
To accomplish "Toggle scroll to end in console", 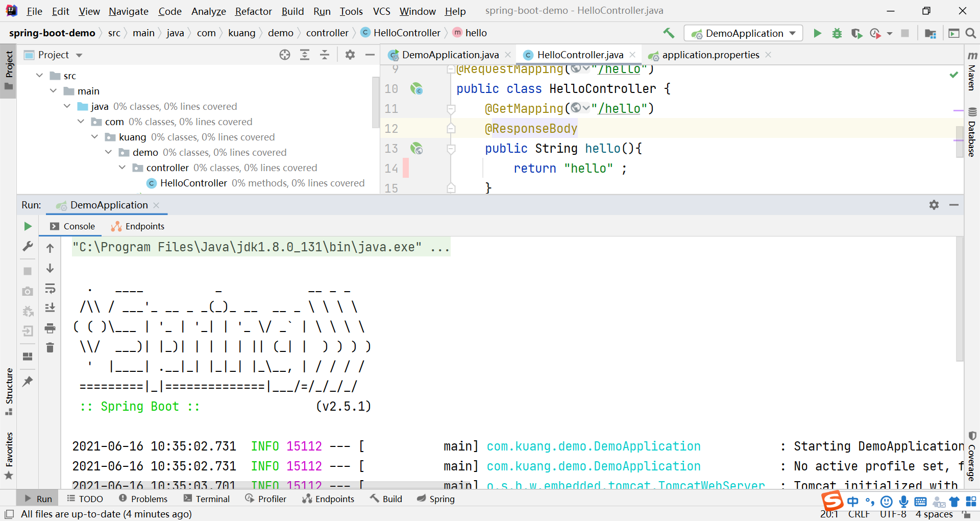I will click(x=50, y=307).
